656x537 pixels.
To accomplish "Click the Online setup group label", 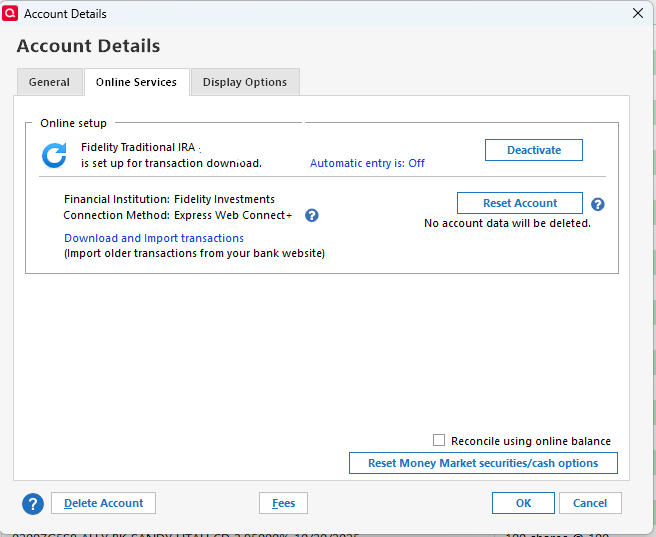I will click(x=73, y=123).
